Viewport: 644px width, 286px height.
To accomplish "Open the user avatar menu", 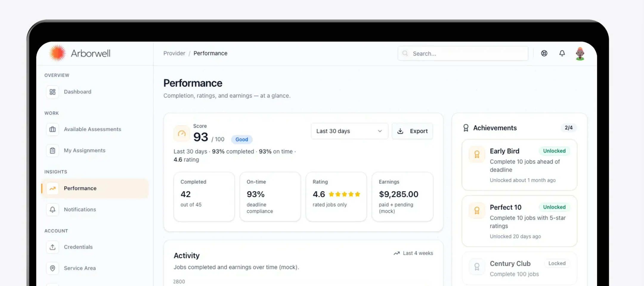I will pos(580,54).
